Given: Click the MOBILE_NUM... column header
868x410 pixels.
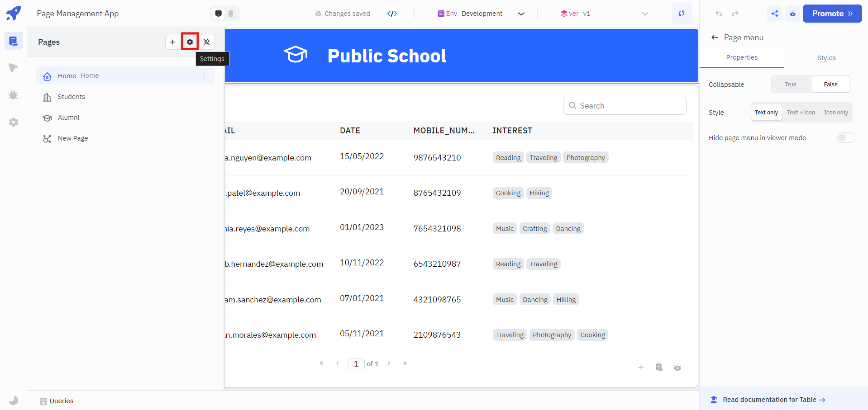Looking at the screenshot, I should click(x=444, y=131).
